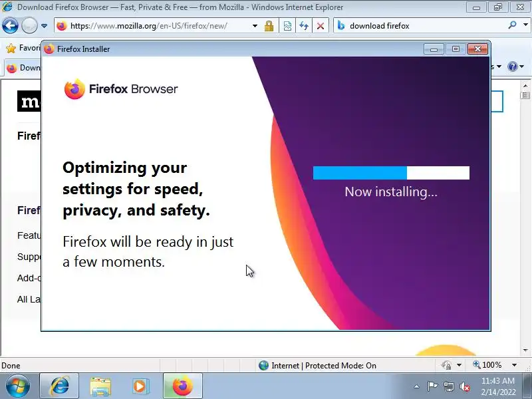Click the Firefox Installer taskbar button
This screenshot has width=532, height=399.
(x=183, y=386)
